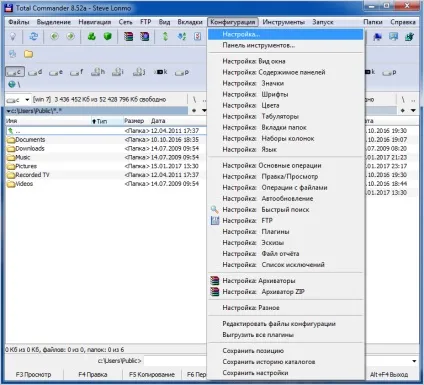Click the green clover toolbar icon
The height and width of the screenshot is (385, 424).
[x=91, y=36]
